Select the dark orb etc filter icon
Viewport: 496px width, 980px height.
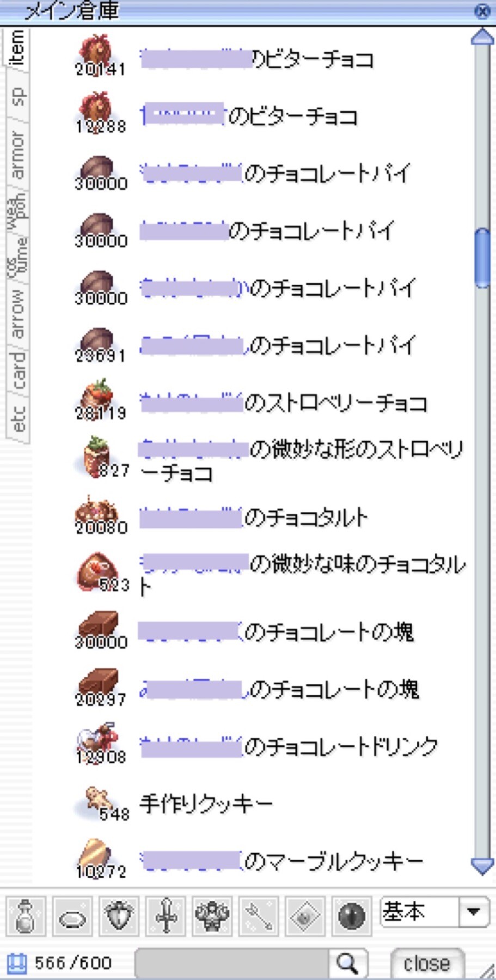click(351, 916)
